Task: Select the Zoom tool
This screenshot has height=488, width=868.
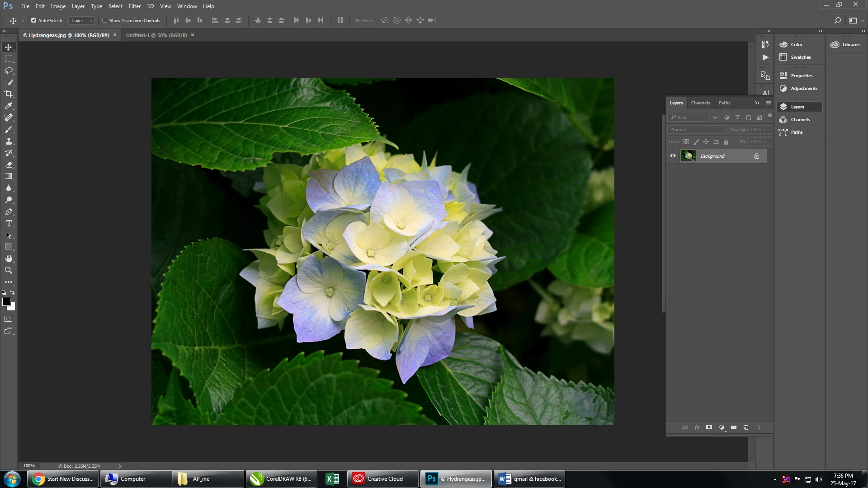Action: pos(9,270)
